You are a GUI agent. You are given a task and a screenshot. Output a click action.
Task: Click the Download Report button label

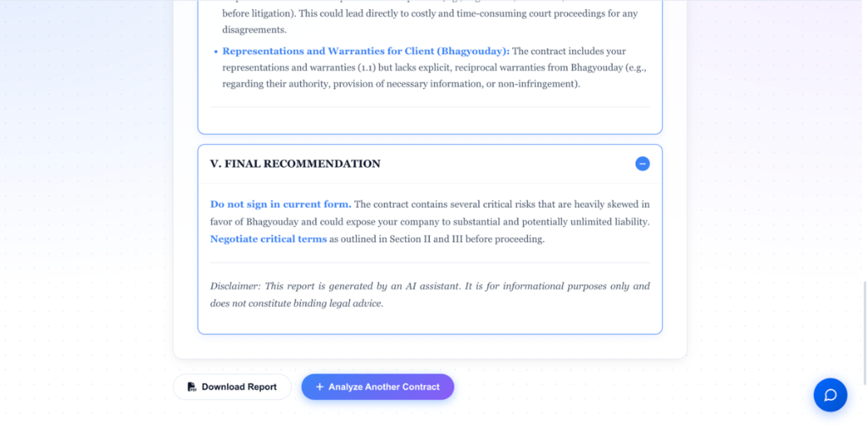click(239, 387)
